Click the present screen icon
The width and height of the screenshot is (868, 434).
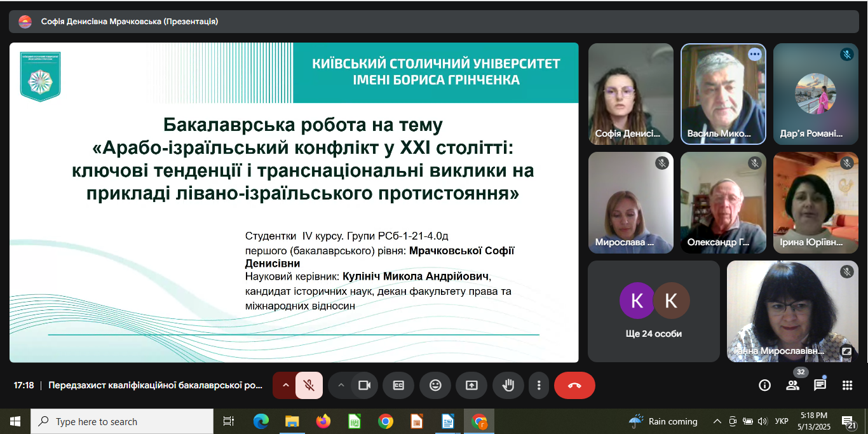[x=471, y=385]
